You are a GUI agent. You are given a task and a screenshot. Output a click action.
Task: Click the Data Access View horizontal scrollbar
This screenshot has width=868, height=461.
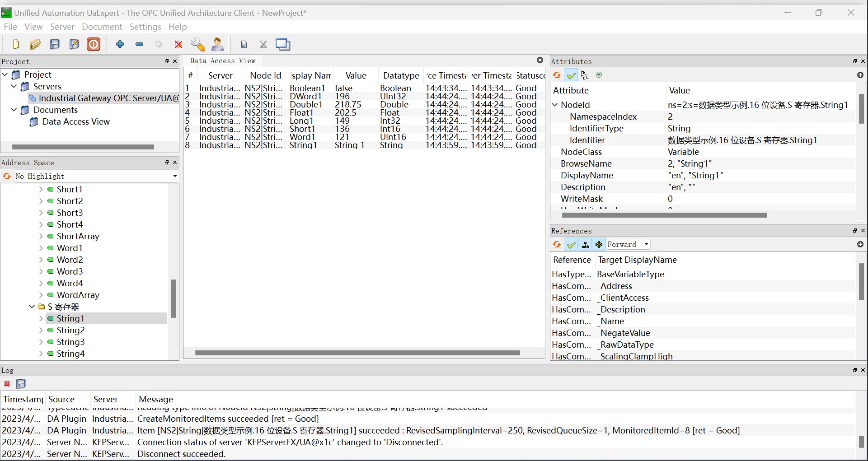tap(357, 353)
